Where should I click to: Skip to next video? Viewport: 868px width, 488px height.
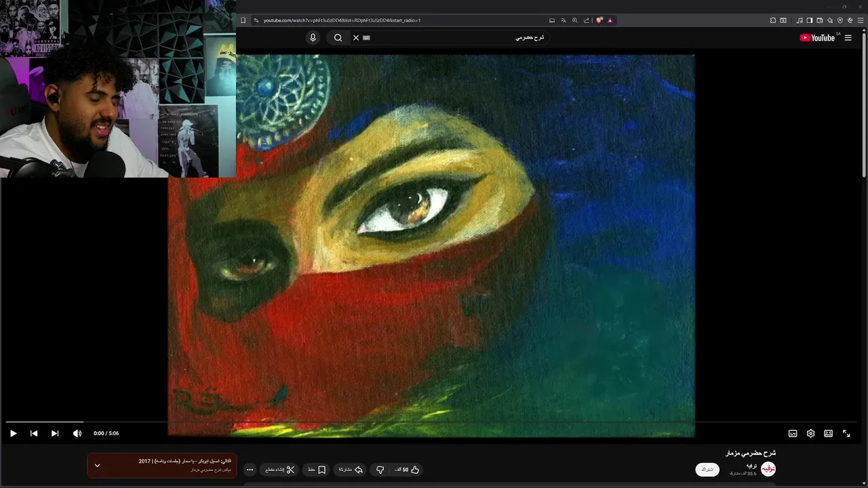coord(55,433)
